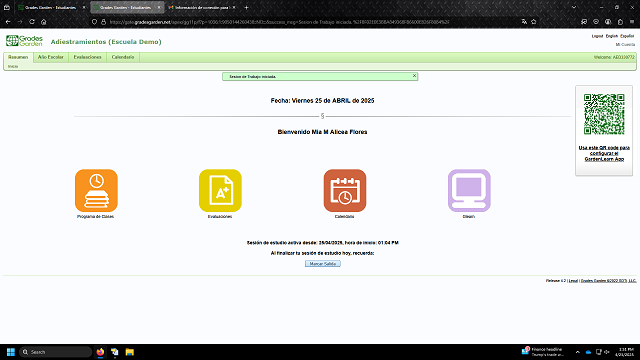Close the first Grades Garden tab
This screenshot has width=640, height=360.
click(84, 7)
